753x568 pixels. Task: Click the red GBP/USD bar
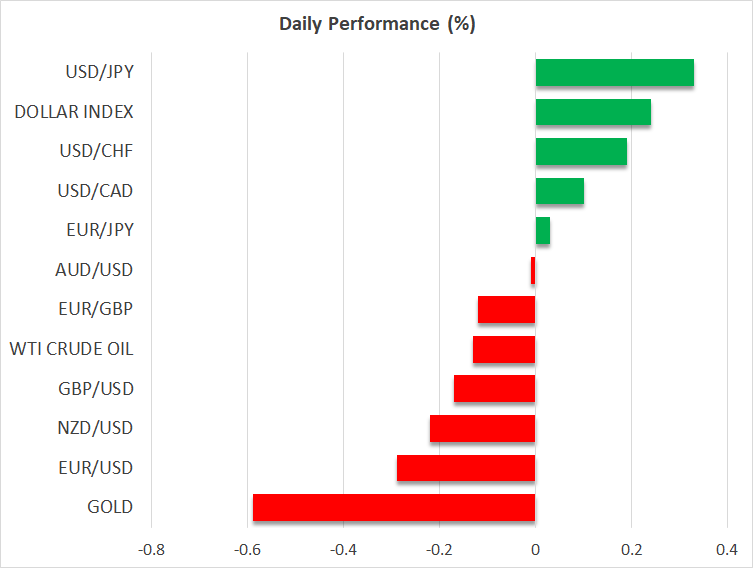(494, 389)
